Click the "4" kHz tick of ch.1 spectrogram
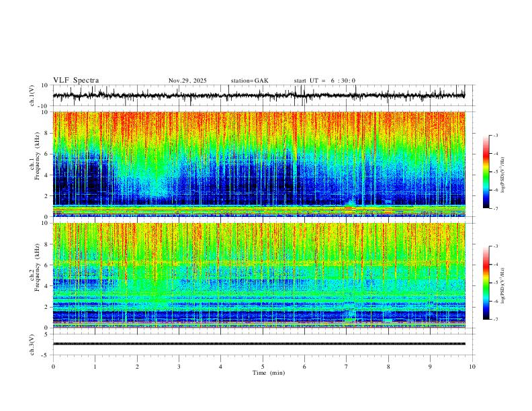This screenshot has height=411, width=532. tap(48, 175)
